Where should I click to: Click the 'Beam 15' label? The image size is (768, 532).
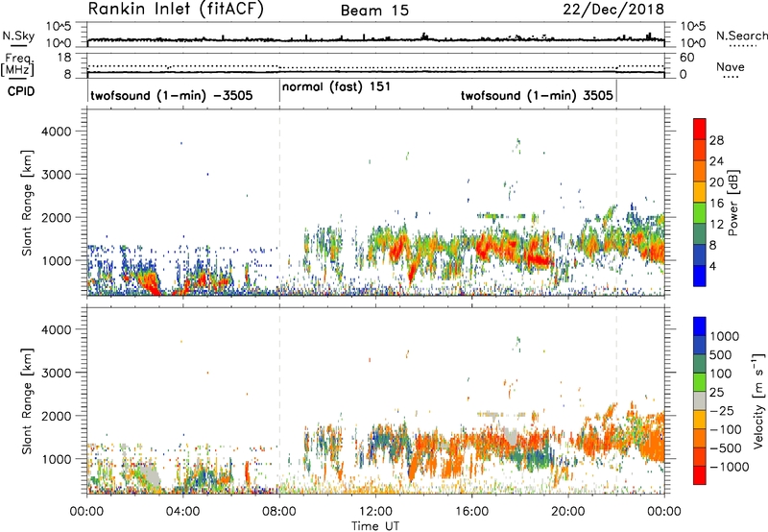[x=374, y=11]
